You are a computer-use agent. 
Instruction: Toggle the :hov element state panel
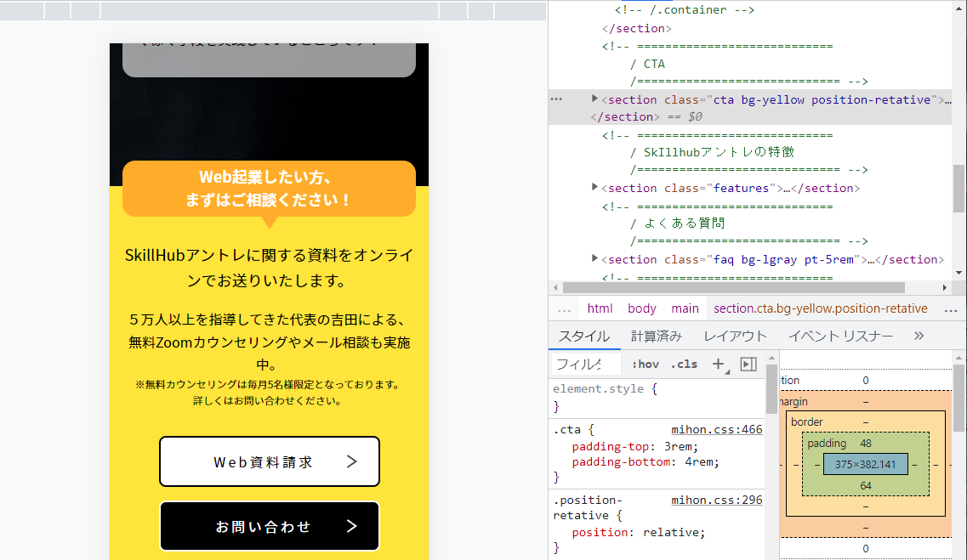point(645,364)
